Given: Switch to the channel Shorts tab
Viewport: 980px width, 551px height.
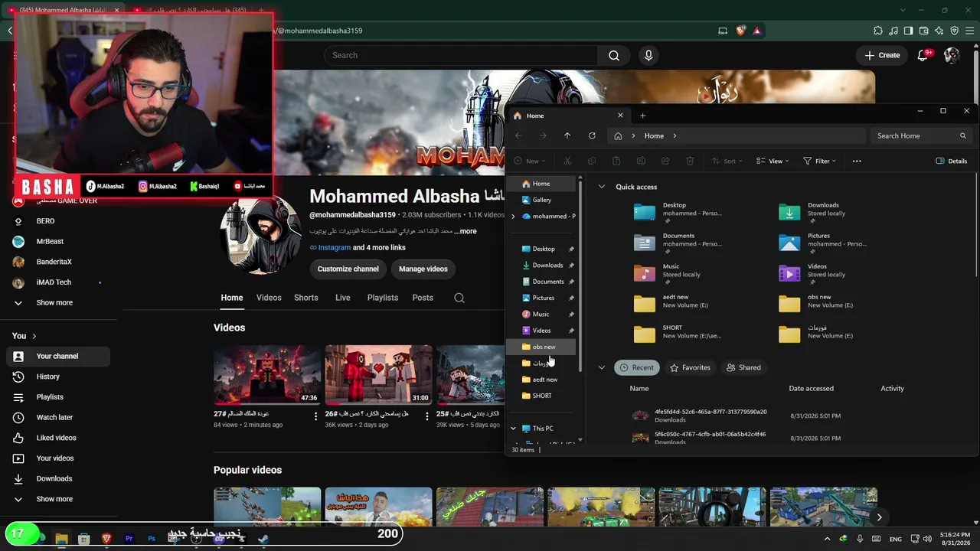Looking at the screenshot, I should (x=306, y=298).
